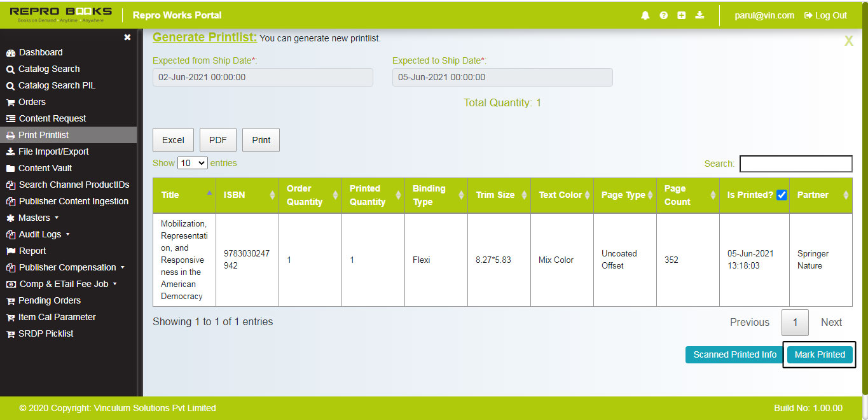Click the download icon in top bar
This screenshot has width=868, height=420.
tap(699, 15)
